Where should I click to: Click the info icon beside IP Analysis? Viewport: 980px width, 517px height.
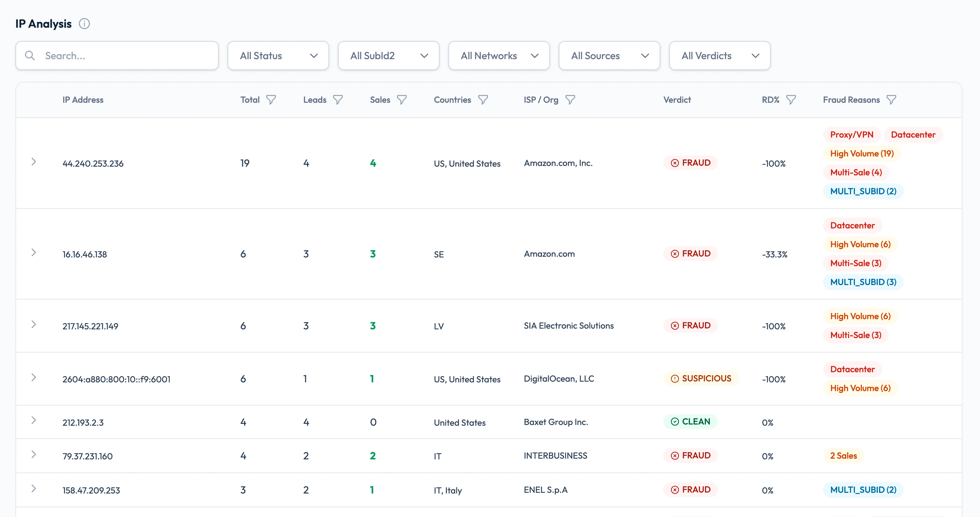[84, 24]
